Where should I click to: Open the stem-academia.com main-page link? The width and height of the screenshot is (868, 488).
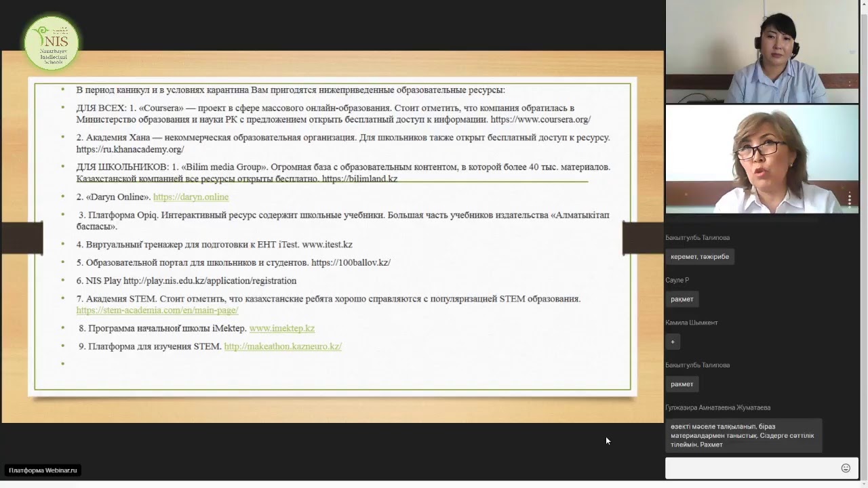(157, 310)
